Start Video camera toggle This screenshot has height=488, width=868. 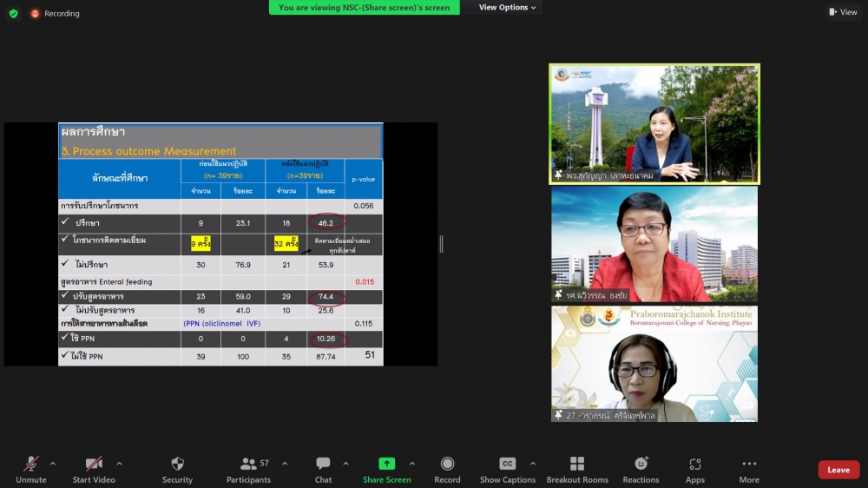(x=94, y=465)
